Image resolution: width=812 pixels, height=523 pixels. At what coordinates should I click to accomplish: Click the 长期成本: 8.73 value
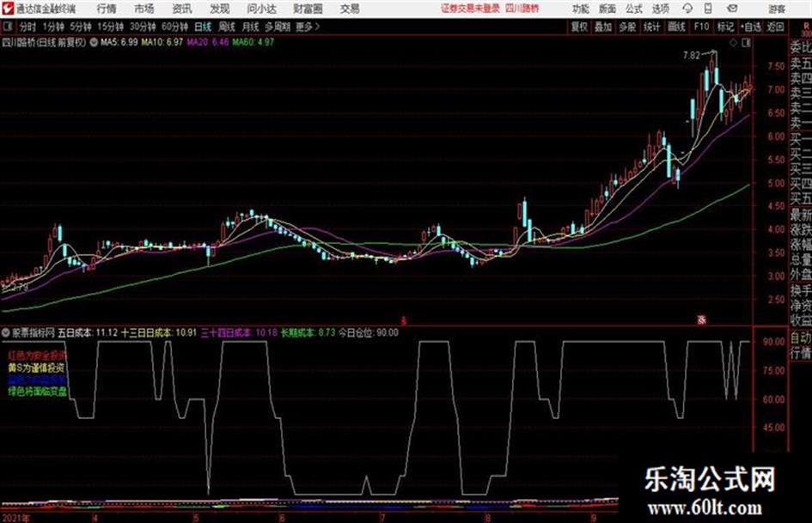308,332
